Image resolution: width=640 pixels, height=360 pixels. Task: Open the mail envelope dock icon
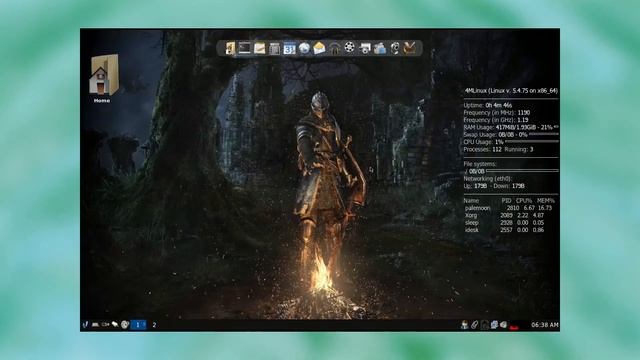click(x=319, y=48)
